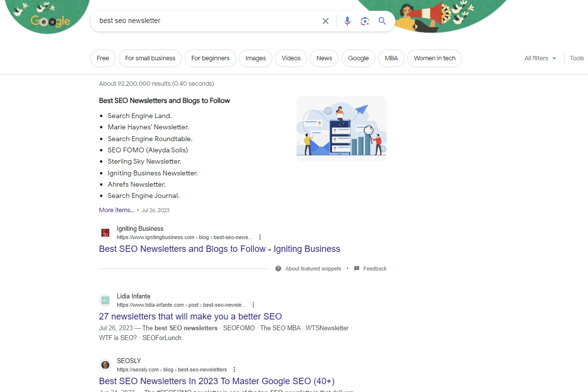Select the Google filter chip

(x=358, y=58)
